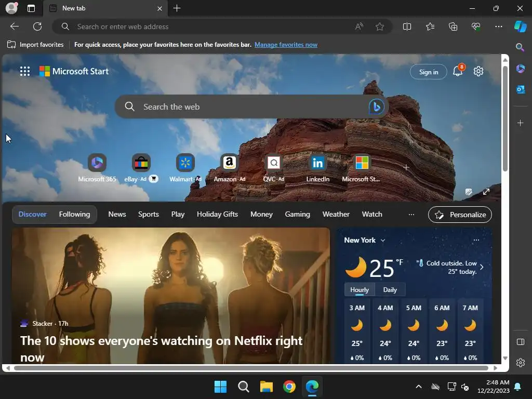532x399 pixels.
Task: Click the horizontal page scrollbar
Action: click(251, 368)
